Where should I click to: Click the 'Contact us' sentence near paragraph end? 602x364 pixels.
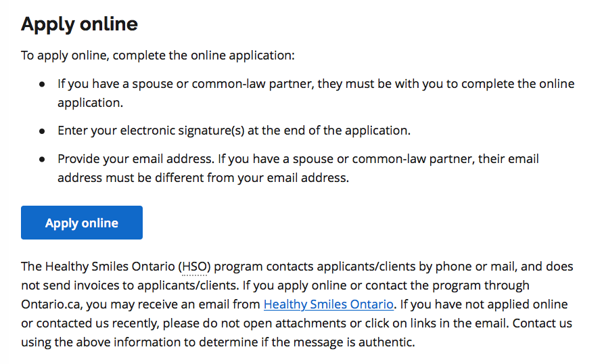coord(542,323)
